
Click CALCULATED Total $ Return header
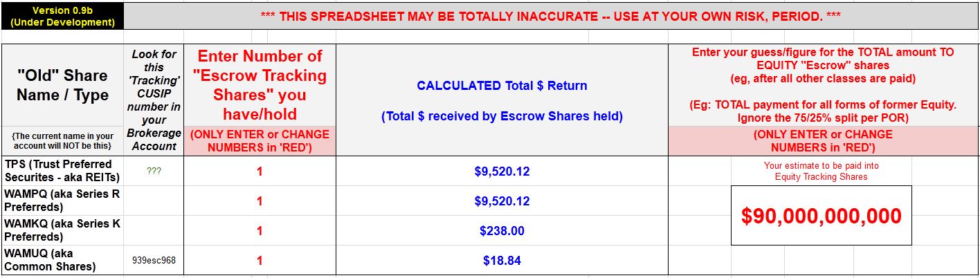pos(502,100)
